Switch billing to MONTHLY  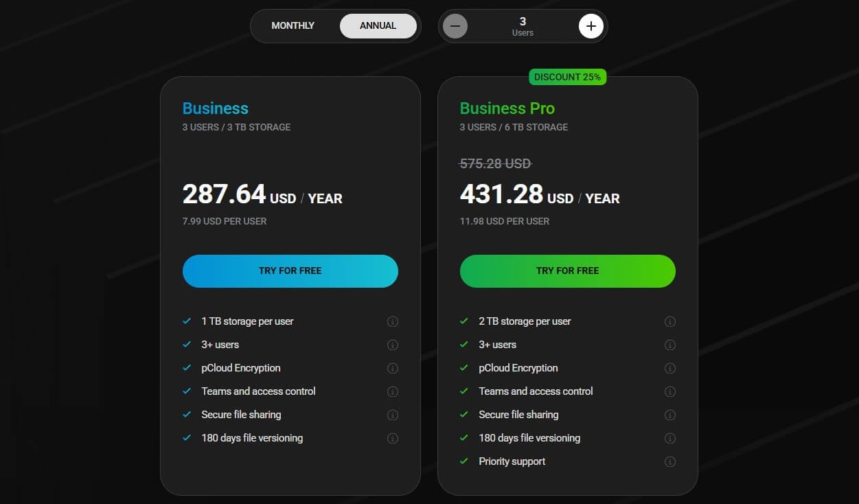tap(293, 25)
